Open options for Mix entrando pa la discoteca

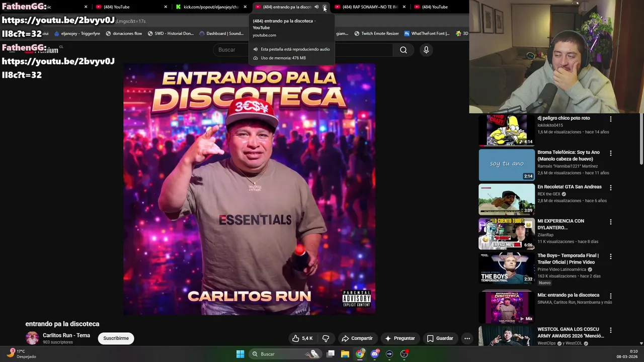tap(611, 296)
